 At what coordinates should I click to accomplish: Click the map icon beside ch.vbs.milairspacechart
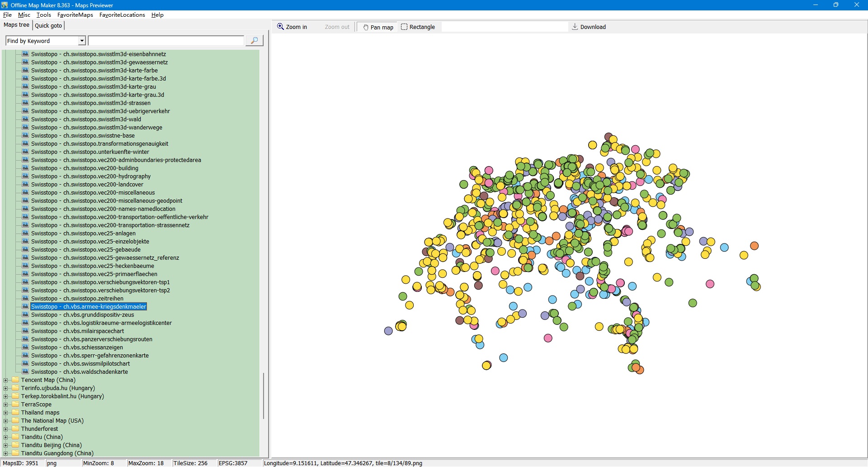tap(26, 331)
